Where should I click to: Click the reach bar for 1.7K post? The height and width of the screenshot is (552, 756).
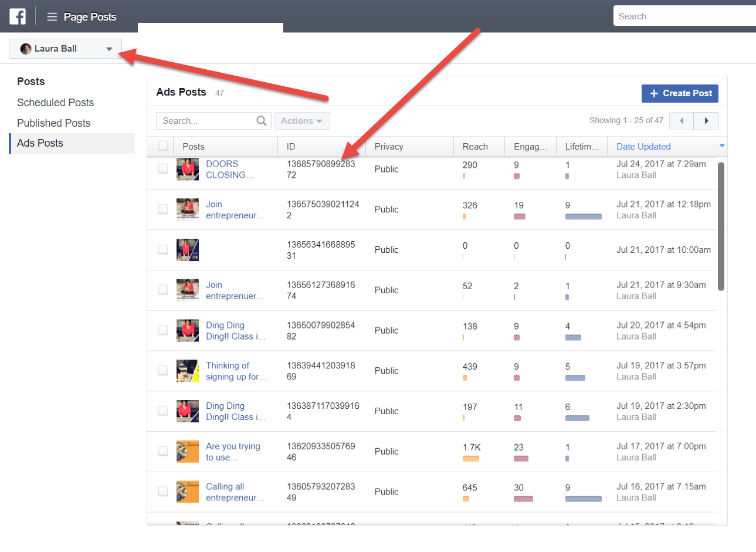click(x=471, y=459)
